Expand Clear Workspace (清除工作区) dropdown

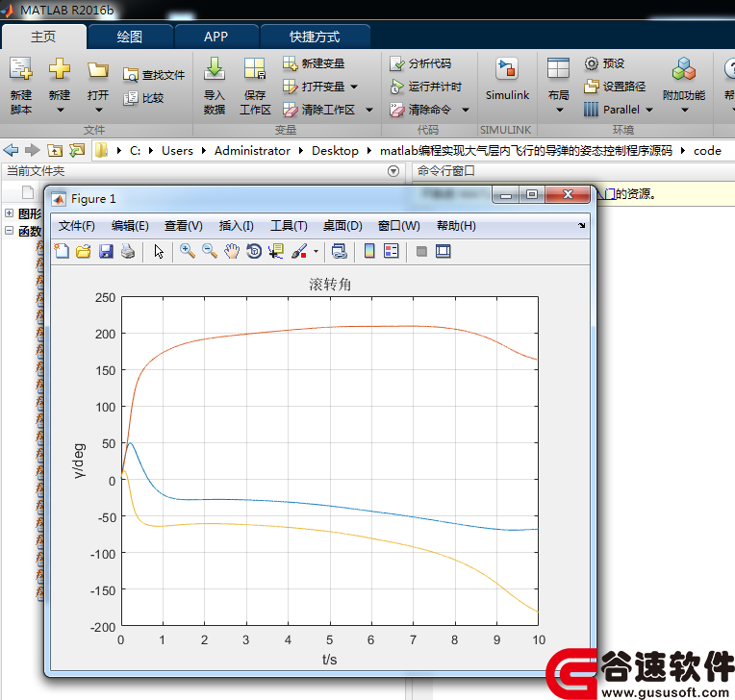369,111
